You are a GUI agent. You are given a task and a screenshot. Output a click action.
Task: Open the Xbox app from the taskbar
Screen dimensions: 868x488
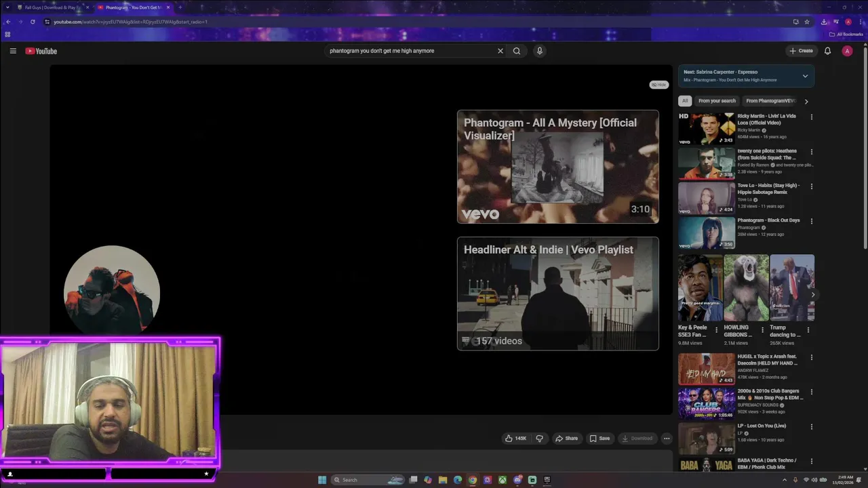point(502,480)
